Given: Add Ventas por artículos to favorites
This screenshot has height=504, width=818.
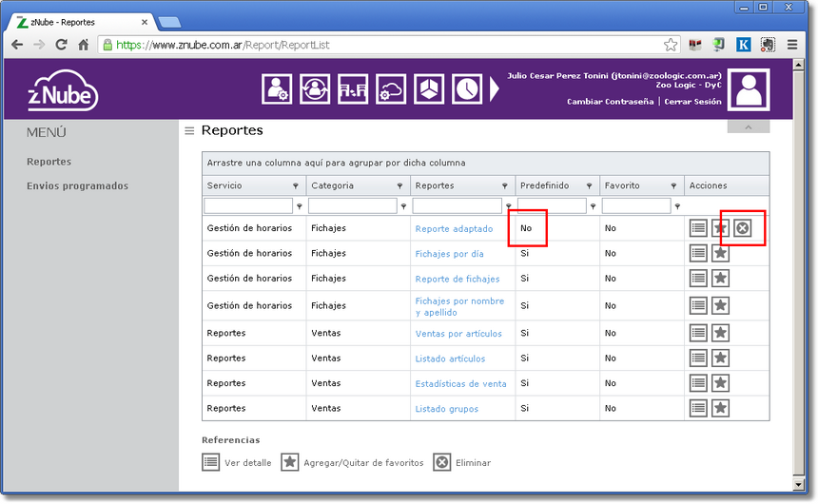Looking at the screenshot, I should [x=721, y=333].
